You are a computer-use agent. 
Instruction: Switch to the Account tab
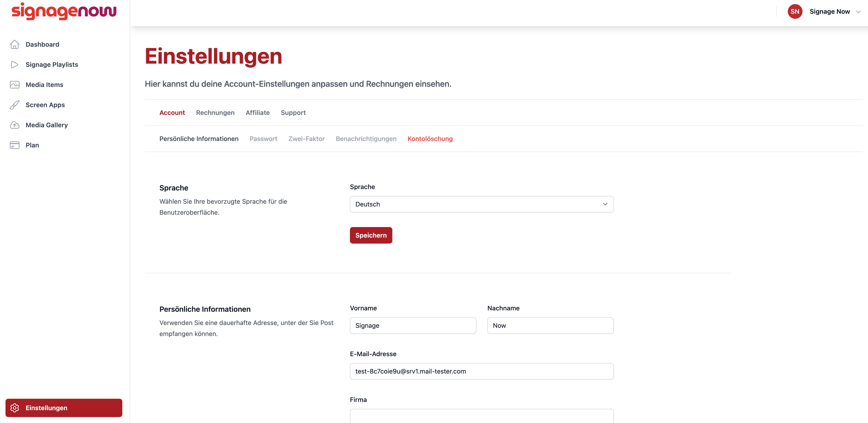172,113
